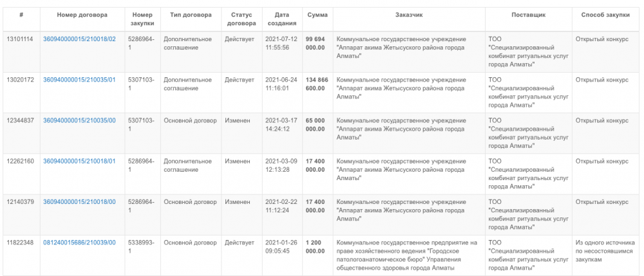Click contract number 360940000015/210035/00
Viewport: 644px width, 276px height.
pos(79,120)
